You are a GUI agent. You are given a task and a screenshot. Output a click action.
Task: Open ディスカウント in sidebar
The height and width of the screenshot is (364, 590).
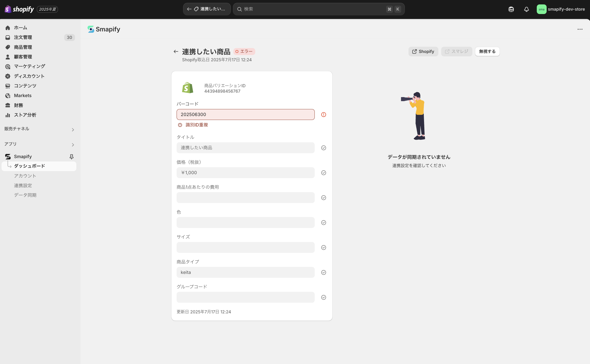coord(29,76)
